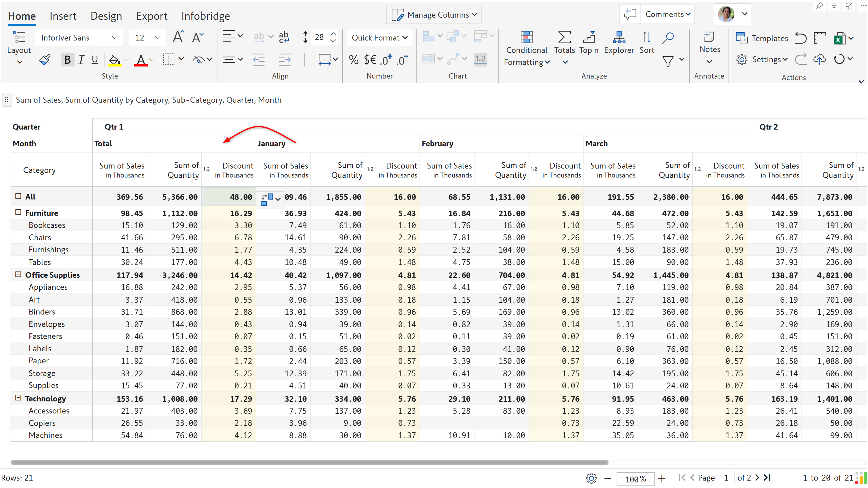This screenshot has height=488, width=868.
Task: Click the page number input field
Action: pos(726,477)
